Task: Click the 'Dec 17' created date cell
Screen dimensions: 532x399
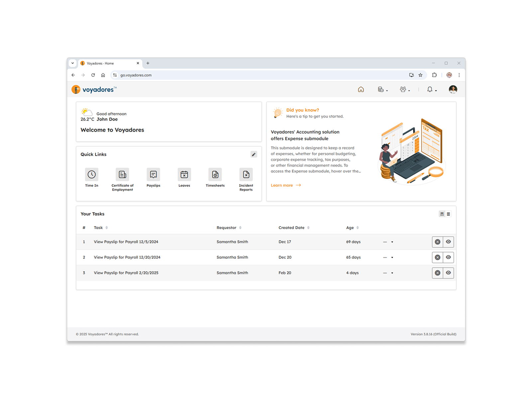Action: [285, 242]
